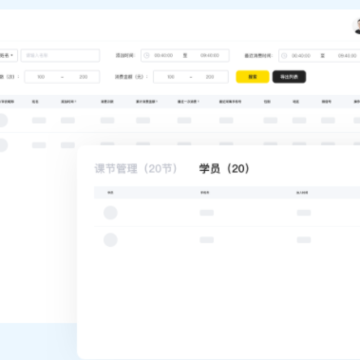Set the 添加时间 start time field

coord(163,55)
